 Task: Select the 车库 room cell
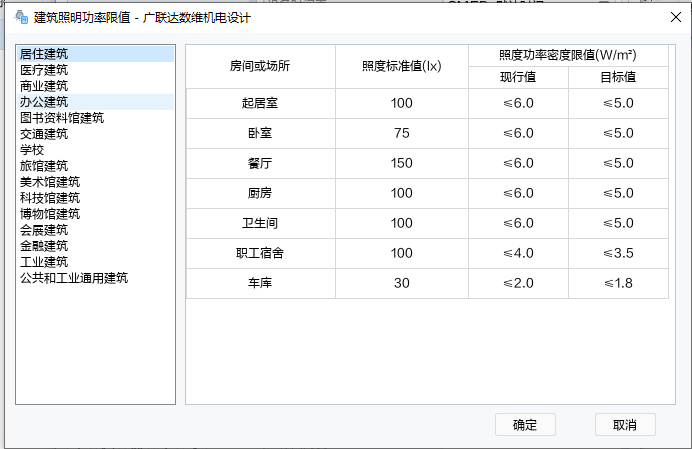pyautogui.click(x=260, y=283)
